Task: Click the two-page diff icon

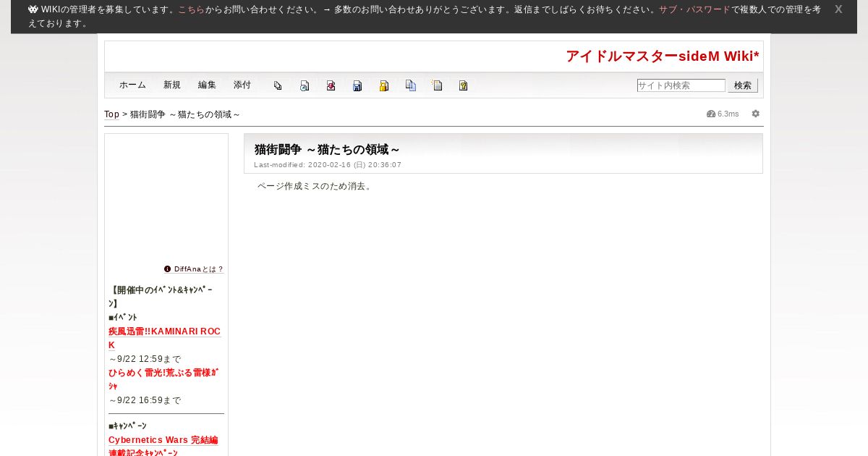Action: tap(411, 85)
